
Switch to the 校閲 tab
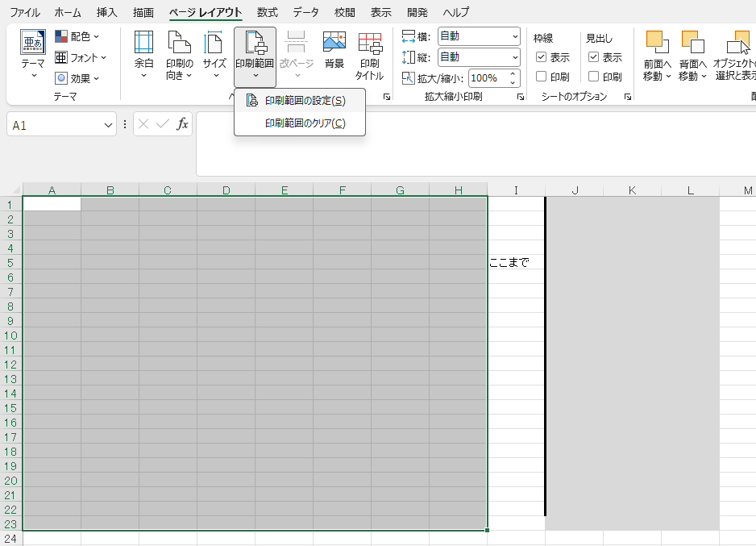coord(345,13)
